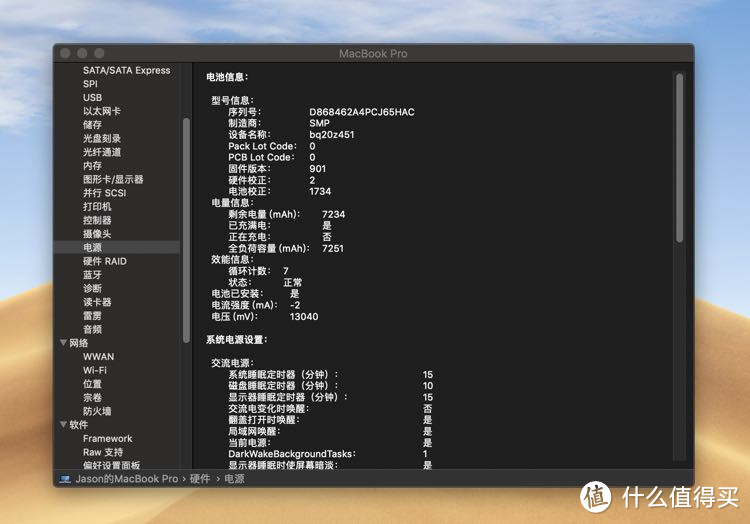Click the MacBook Pro window title
This screenshot has width=750, height=524.
[373, 54]
